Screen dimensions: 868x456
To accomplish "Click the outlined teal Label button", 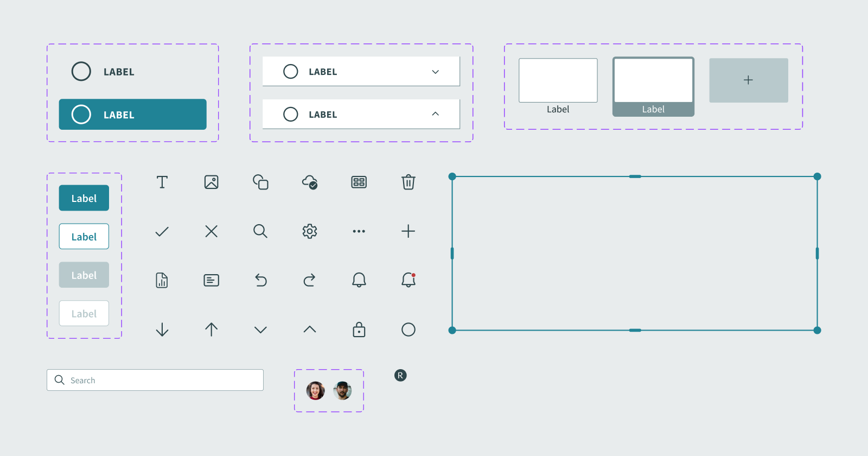I will [84, 237].
